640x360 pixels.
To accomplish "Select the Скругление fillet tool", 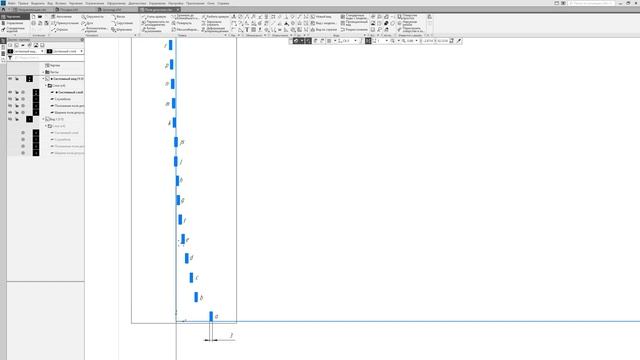I will click(x=122, y=23).
